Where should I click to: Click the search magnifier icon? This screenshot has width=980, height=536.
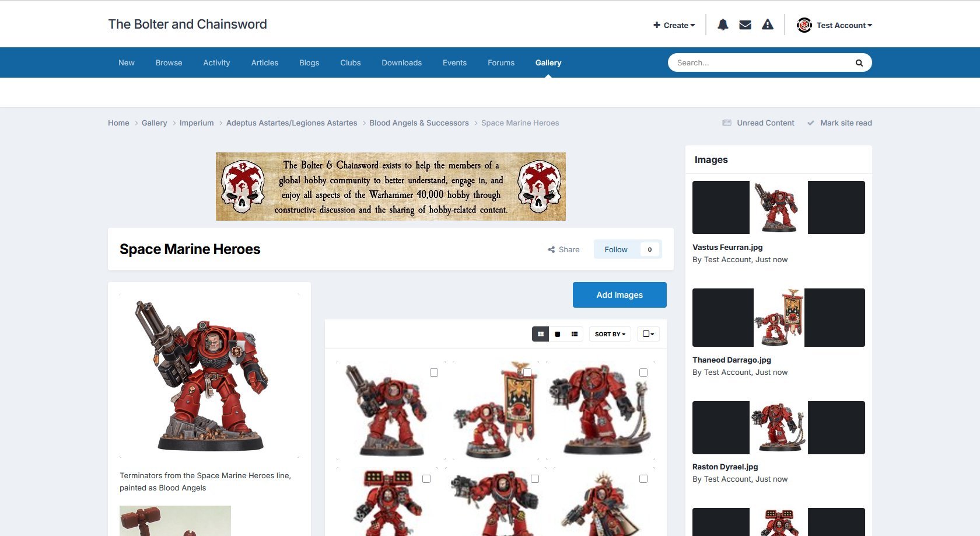click(859, 63)
